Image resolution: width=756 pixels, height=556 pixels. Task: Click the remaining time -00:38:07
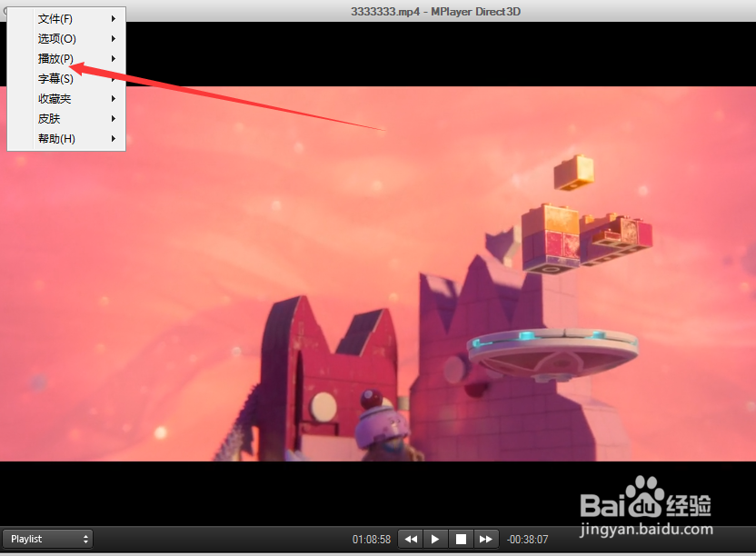point(527,540)
